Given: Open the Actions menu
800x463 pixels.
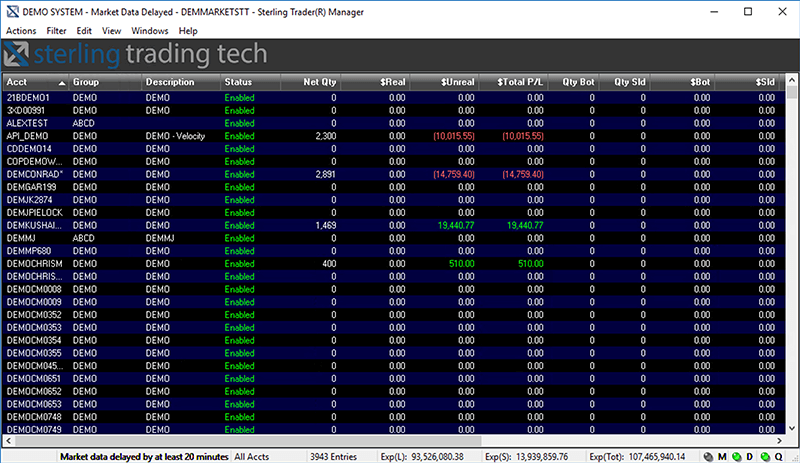Looking at the screenshot, I should [21, 31].
